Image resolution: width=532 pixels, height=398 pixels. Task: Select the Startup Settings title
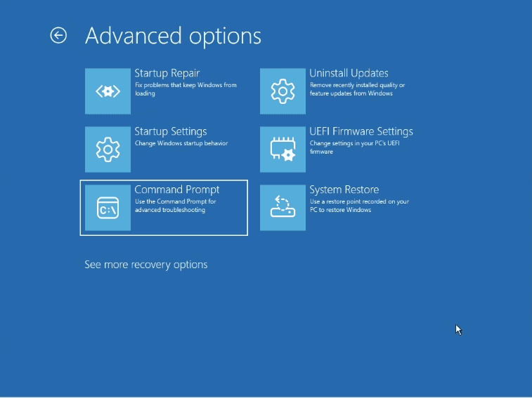(x=171, y=131)
